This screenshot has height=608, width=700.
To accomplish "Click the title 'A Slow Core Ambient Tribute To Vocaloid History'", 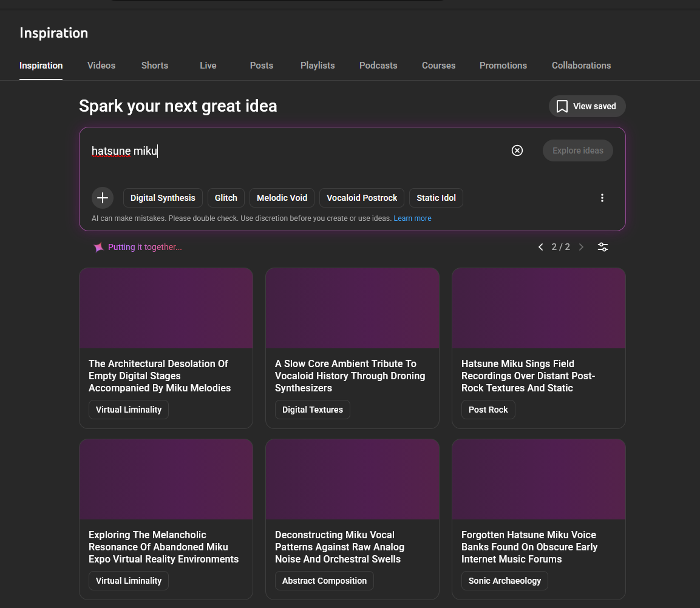I will [350, 376].
